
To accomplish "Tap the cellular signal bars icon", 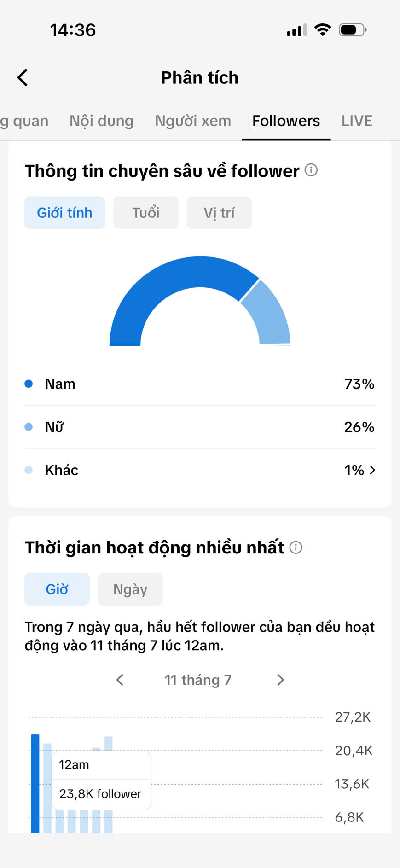I will pos(296,30).
